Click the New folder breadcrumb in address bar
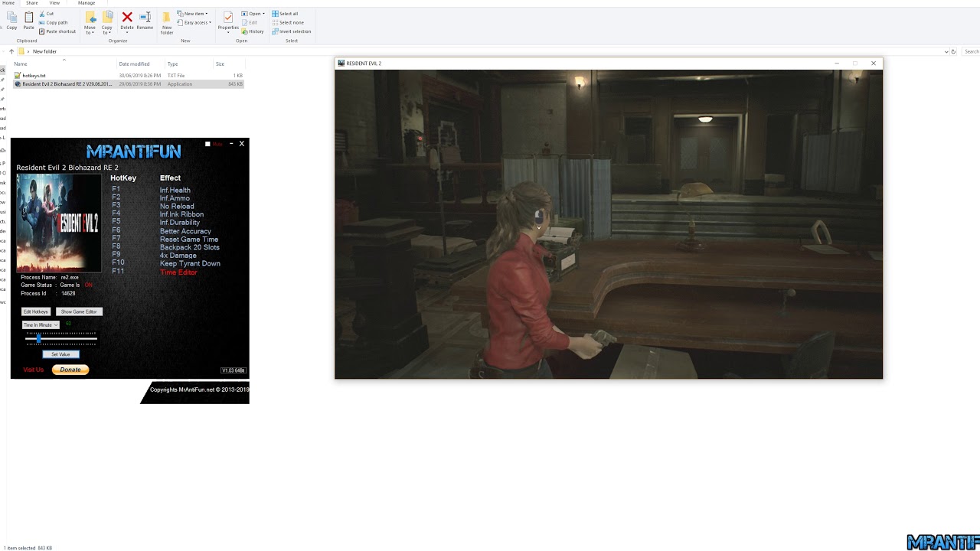Screen dimensions: 980x551 click(44, 51)
